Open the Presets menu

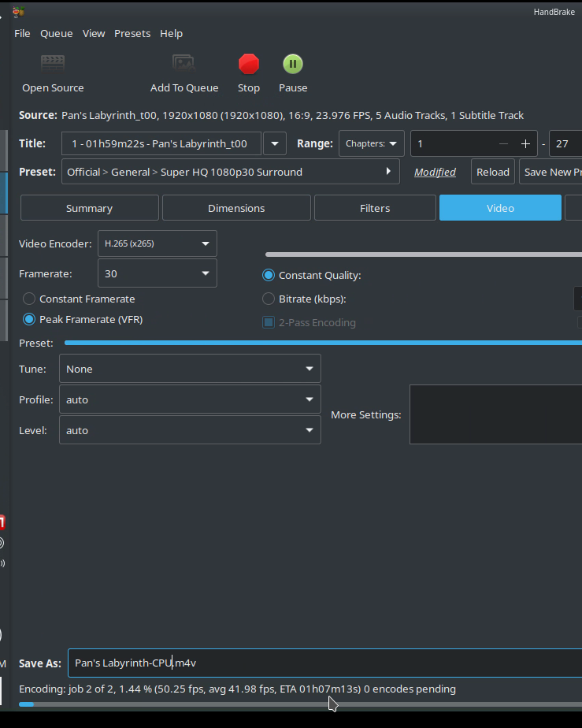pos(132,33)
